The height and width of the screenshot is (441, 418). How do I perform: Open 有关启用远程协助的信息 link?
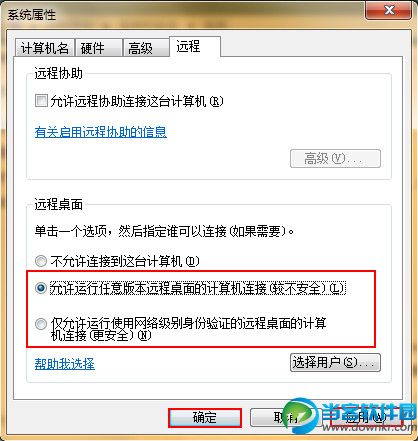tap(101, 132)
